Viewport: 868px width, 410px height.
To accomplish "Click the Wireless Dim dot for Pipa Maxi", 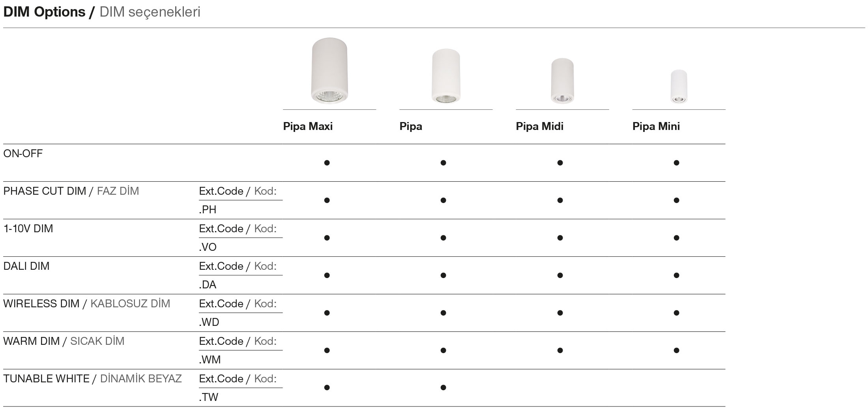I will click(x=327, y=313).
